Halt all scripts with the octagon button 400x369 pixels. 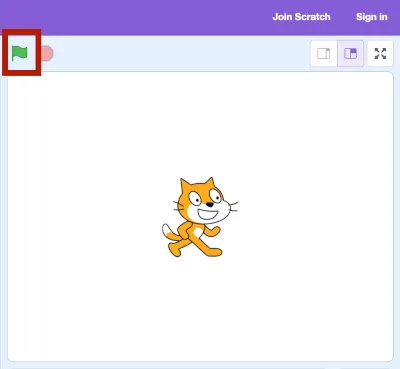tap(47, 53)
